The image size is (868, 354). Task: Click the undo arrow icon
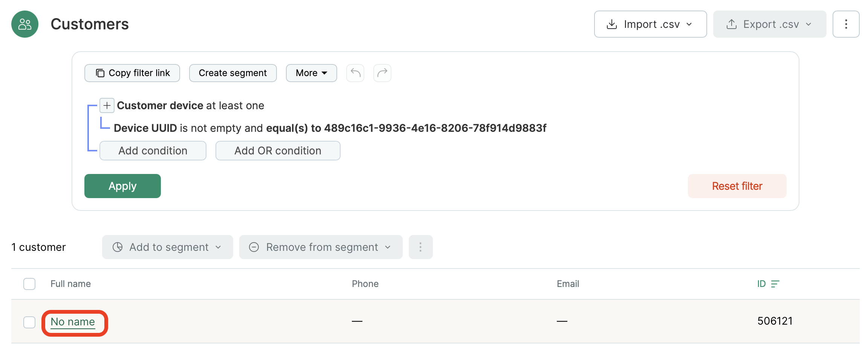[355, 73]
